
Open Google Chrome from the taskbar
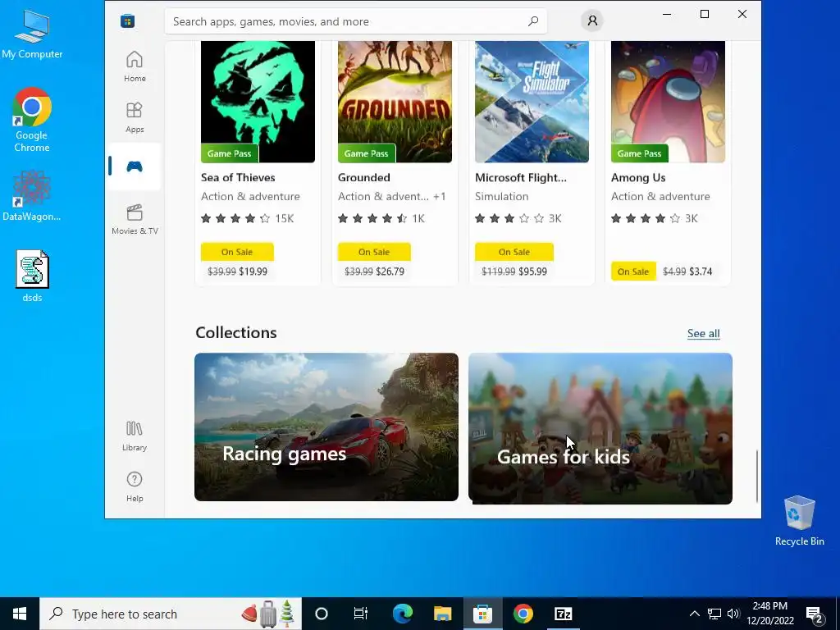tap(523, 614)
